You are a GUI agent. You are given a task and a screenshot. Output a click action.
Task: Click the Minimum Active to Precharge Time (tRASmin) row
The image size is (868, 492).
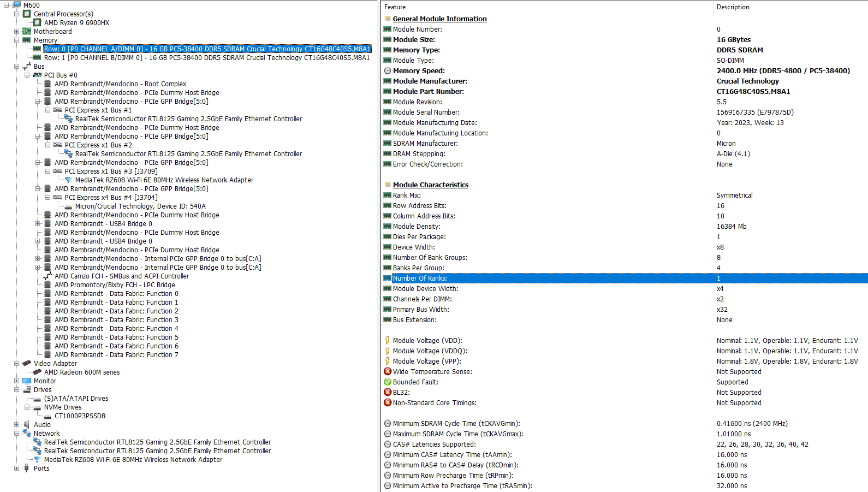(x=625, y=485)
